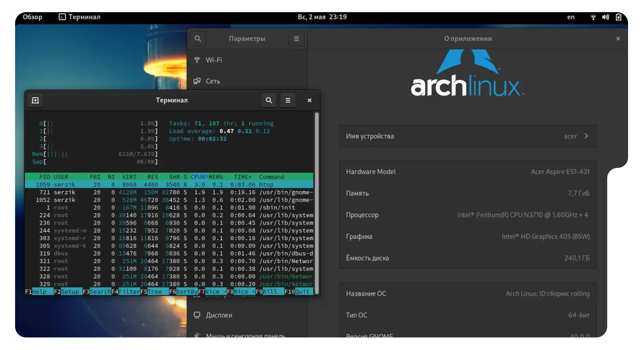Click the Wi-Fi icon in the top bar
644x350 pixels.
coord(593,17)
